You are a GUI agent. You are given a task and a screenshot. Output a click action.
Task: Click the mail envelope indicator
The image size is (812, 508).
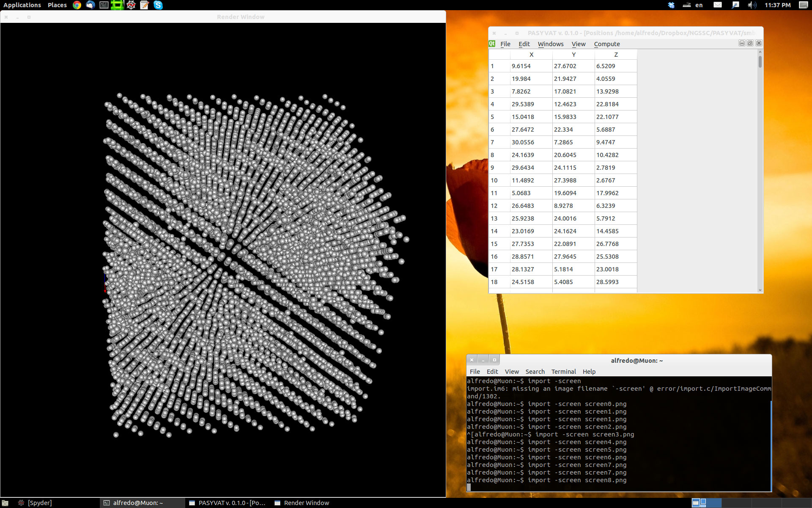tap(718, 5)
